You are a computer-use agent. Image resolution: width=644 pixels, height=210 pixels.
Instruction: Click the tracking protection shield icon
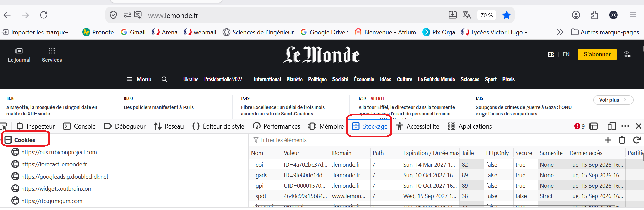tap(113, 15)
